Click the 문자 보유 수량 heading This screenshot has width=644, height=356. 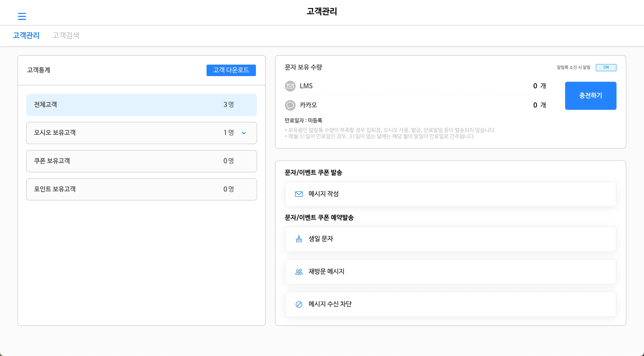click(x=304, y=67)
